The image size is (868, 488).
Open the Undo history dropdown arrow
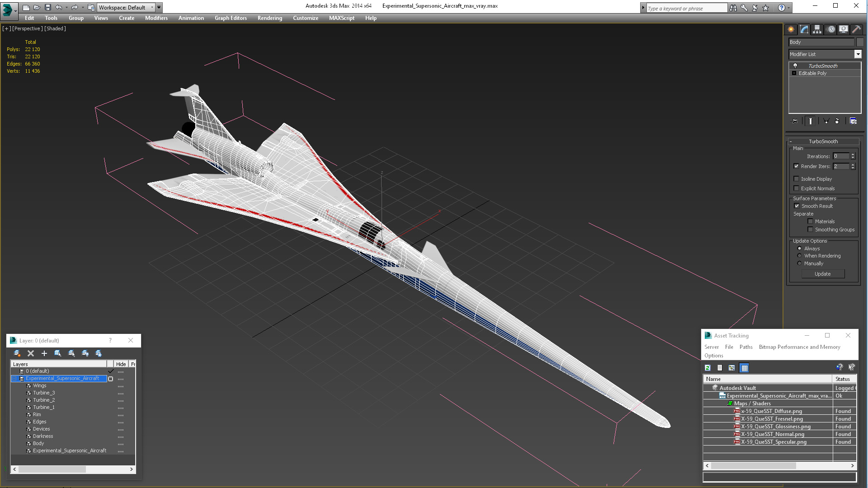[66, 7]
